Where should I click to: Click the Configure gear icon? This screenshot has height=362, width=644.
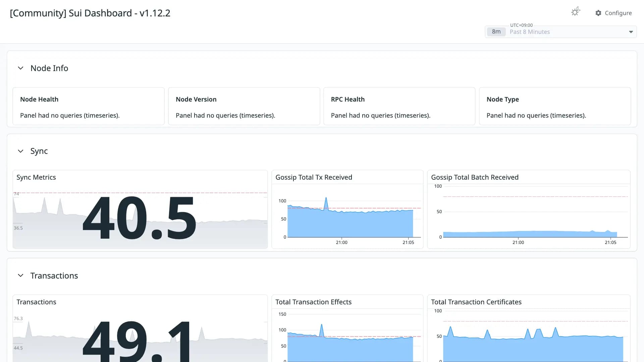(598, 13)
